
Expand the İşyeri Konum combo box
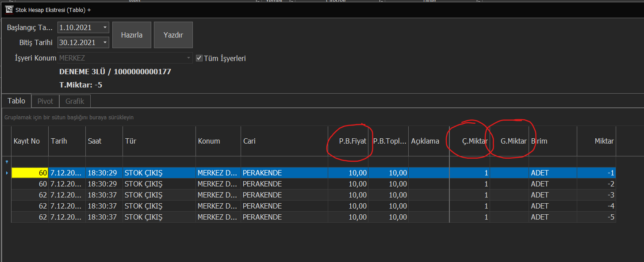[188, 58]
